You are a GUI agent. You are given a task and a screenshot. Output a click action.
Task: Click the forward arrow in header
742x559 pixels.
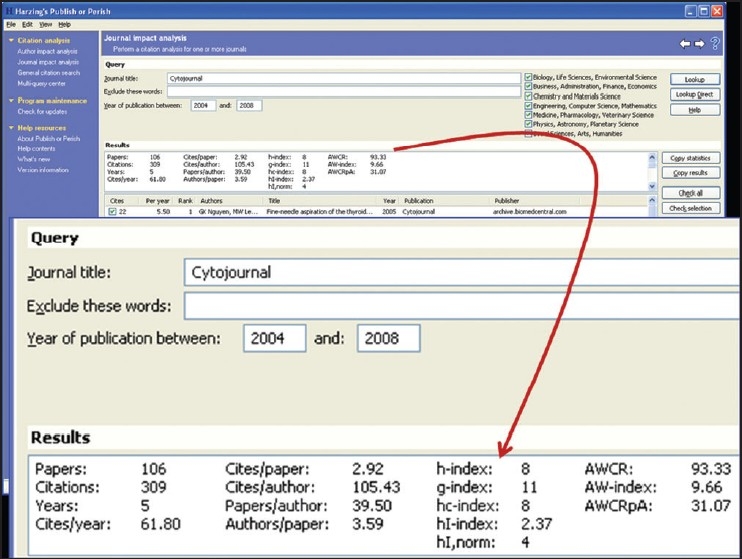699,44
